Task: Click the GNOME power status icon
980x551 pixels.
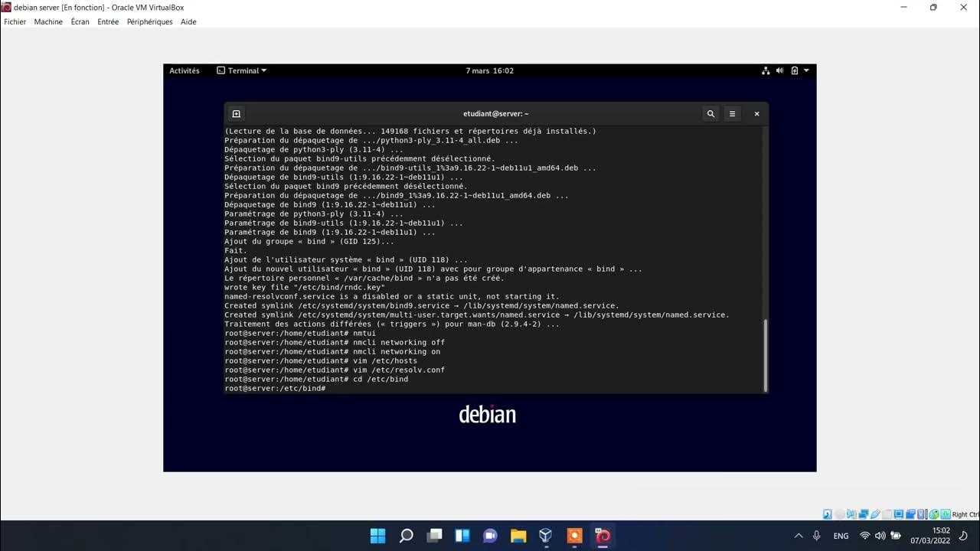Action: coord(794,70)
